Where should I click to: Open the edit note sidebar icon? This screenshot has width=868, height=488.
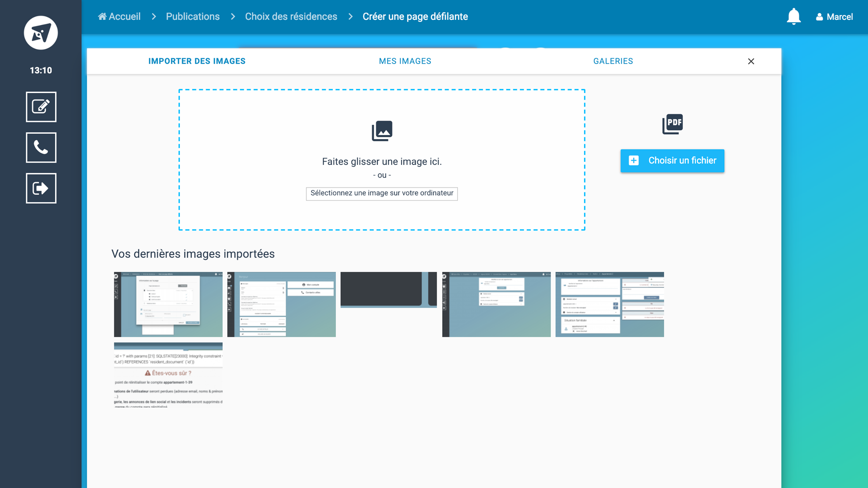click(41, 107)
